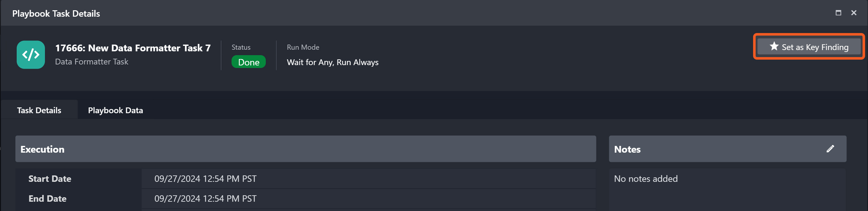Click the teal Data Formatter code icon
The image size is (868, 211).
pos(31,55)
